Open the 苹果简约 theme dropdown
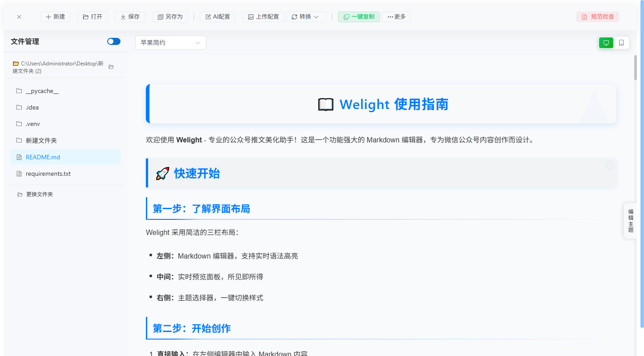 pos(170,43)
